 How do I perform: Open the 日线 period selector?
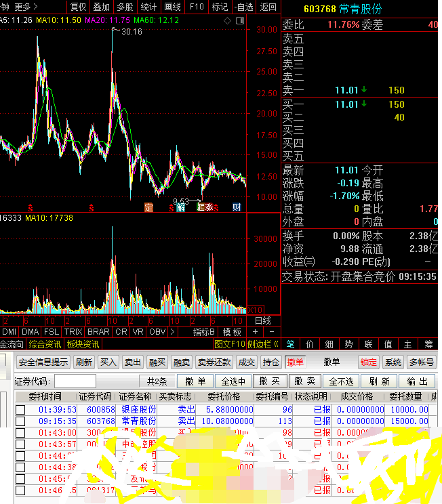point(262,320)
